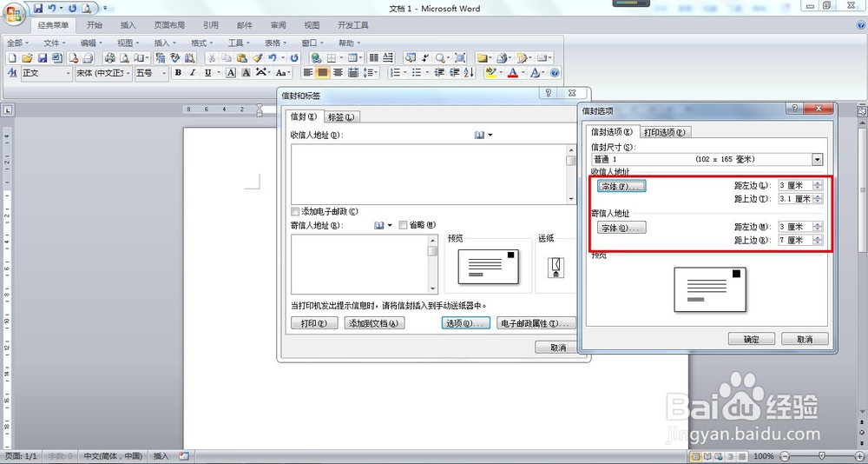Click the Font Color red A icon

pyautogui.click(x=513, y=73)
